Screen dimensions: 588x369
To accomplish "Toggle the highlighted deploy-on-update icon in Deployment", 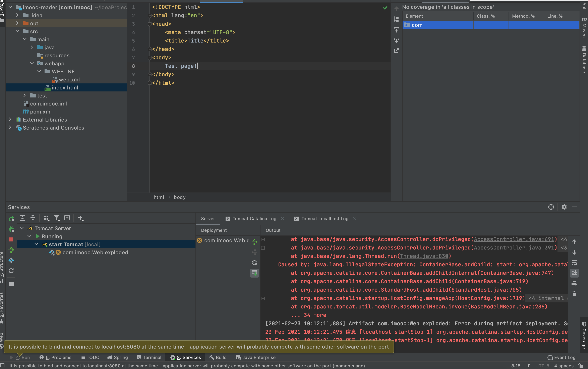I will coord(254,273).
